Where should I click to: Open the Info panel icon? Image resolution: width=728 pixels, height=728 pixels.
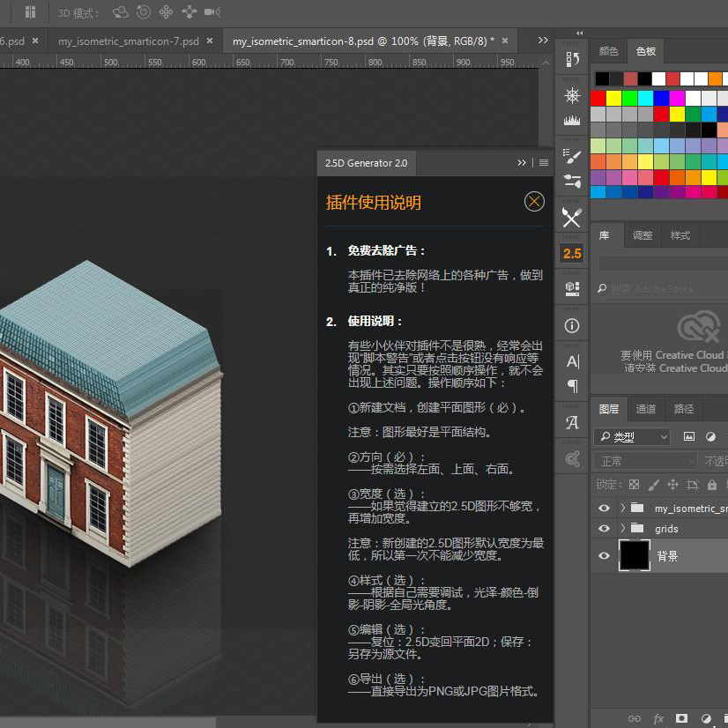[x=572, y=325]
